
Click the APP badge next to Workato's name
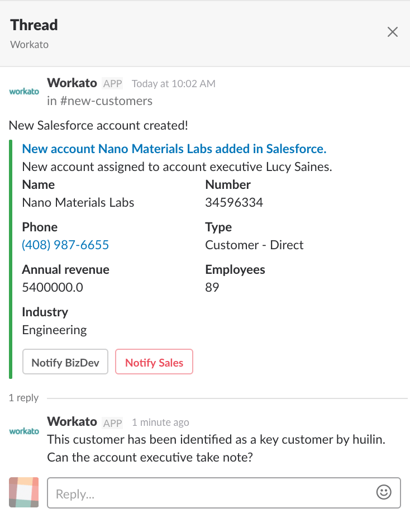(x=112, y=83)
